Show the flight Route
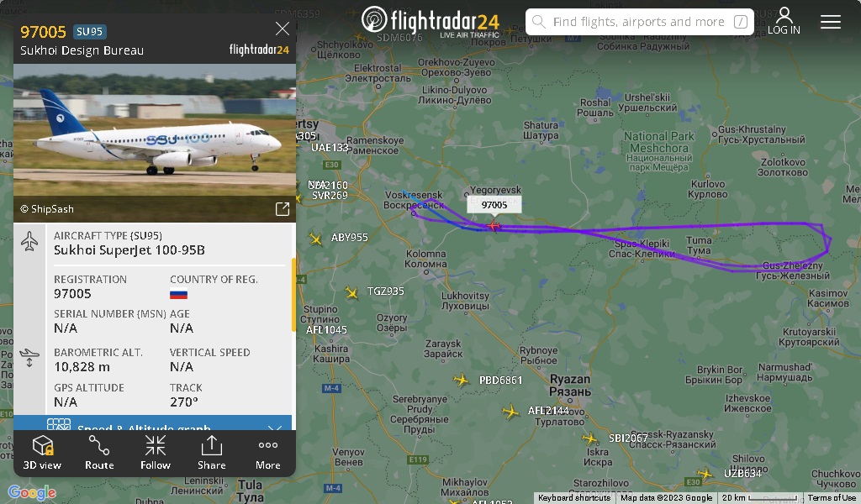The width and height of the screenshot is (861, 504). pos(99,453)
